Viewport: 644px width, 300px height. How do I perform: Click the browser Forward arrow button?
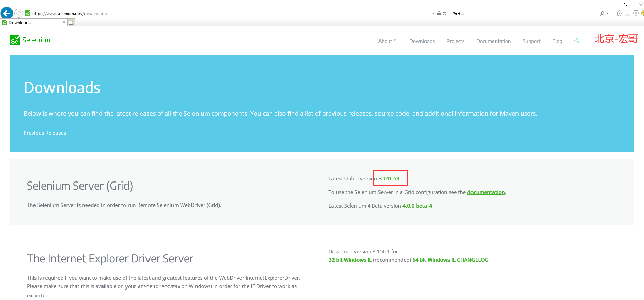point(19,13)
